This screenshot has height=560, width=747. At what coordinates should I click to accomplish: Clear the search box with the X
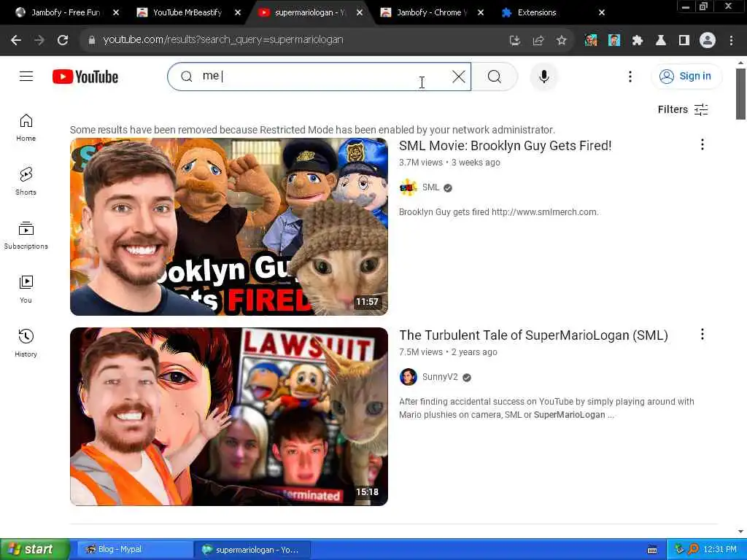(458, 76)
